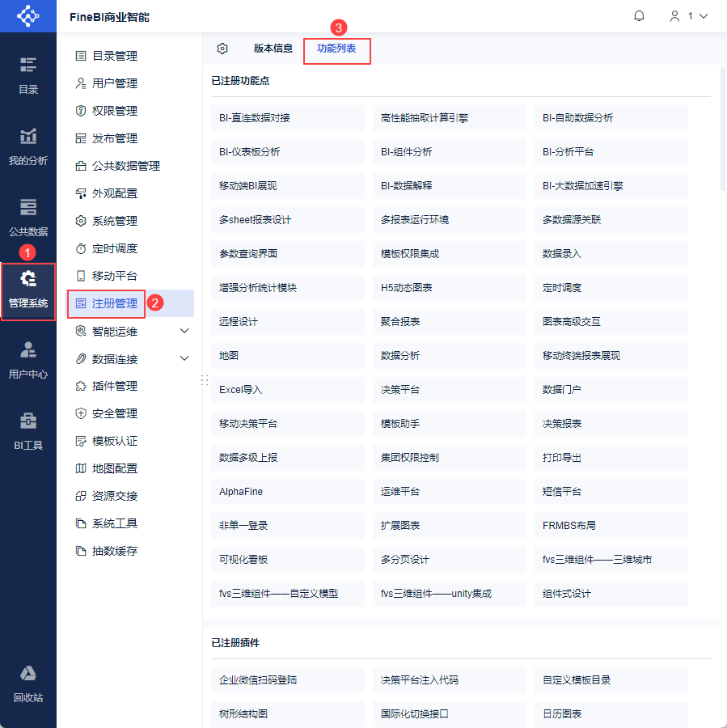Click the BI-直连数据对接 feature entry

point(288,118)
